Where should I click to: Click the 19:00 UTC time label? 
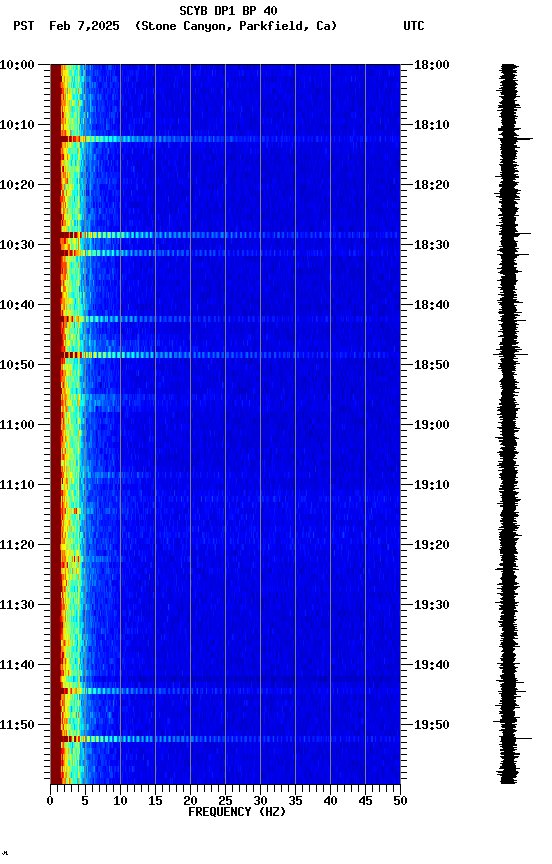click(432, 425)
